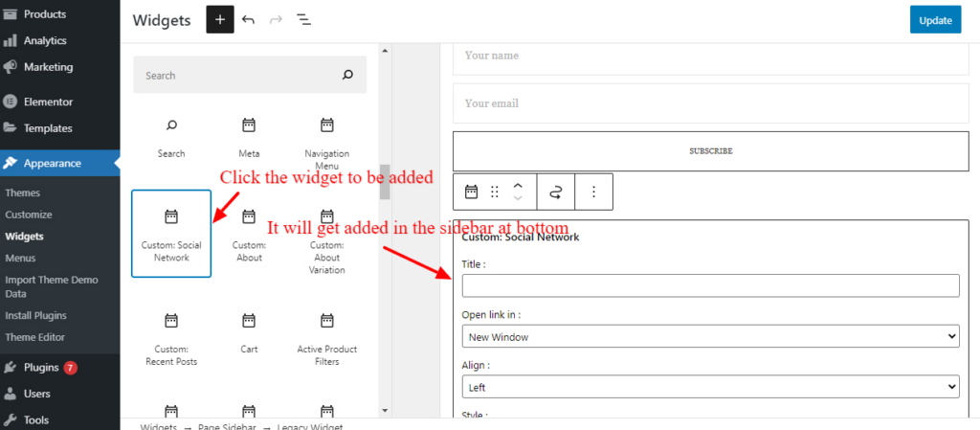
Task: Select Custom: Social Network widget
Action: coord(171,234)
